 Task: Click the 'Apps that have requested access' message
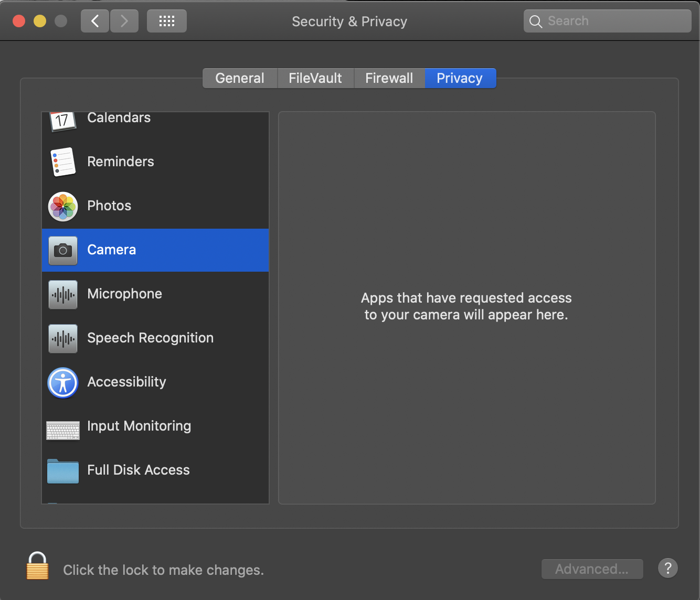pyautogui.click(x=466, y=306)
